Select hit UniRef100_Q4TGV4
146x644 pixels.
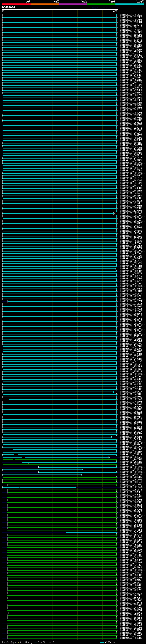click(131, 301)
